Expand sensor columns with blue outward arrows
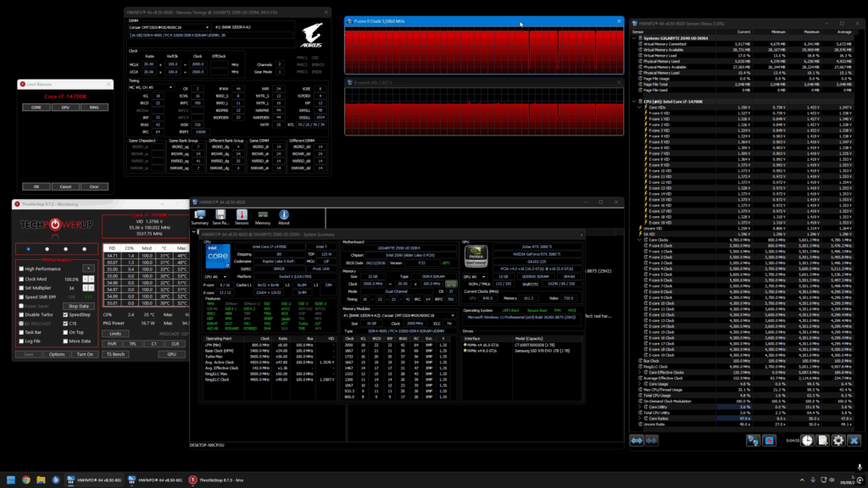868x488 pixels. pyautogui.click(x=637, y=441)
